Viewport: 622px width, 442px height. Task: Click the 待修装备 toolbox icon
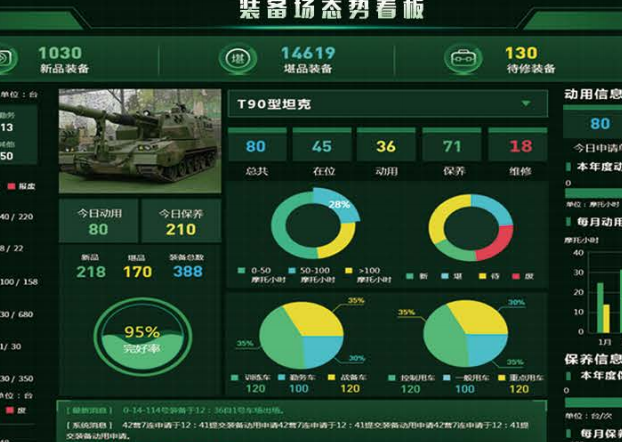point(463,59)
